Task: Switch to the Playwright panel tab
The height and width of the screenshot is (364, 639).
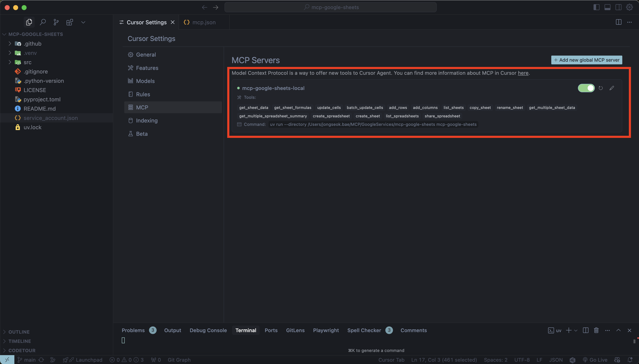Action: [x=326, y=330]
